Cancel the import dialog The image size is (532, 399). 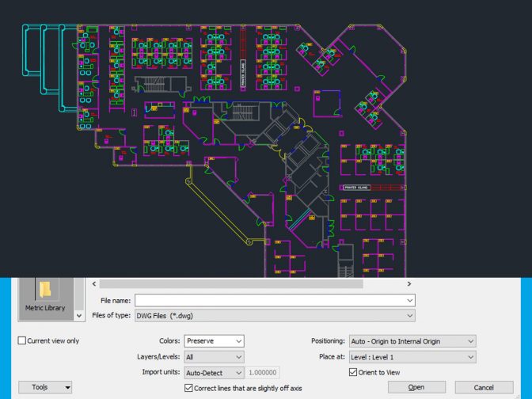(x=484, y=387)
